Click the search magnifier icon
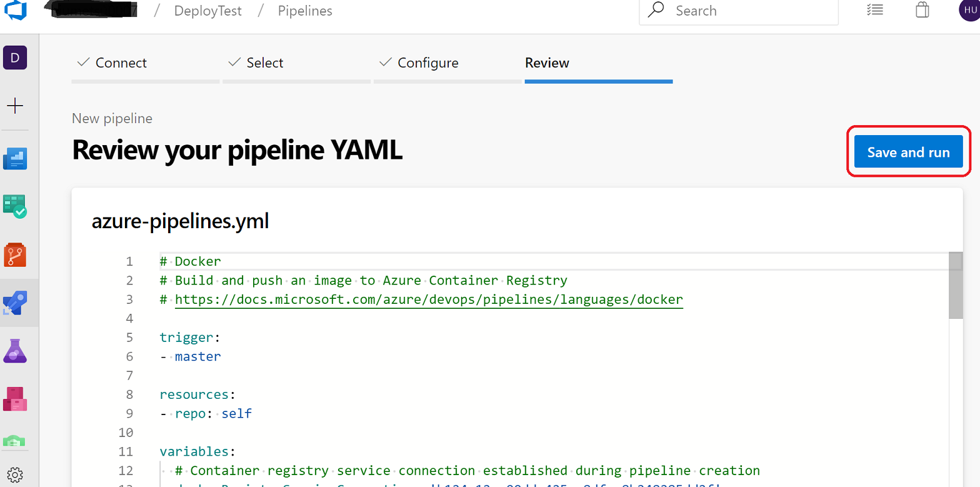The height and width of the screenshot is (487, 980). pos(656,10)
